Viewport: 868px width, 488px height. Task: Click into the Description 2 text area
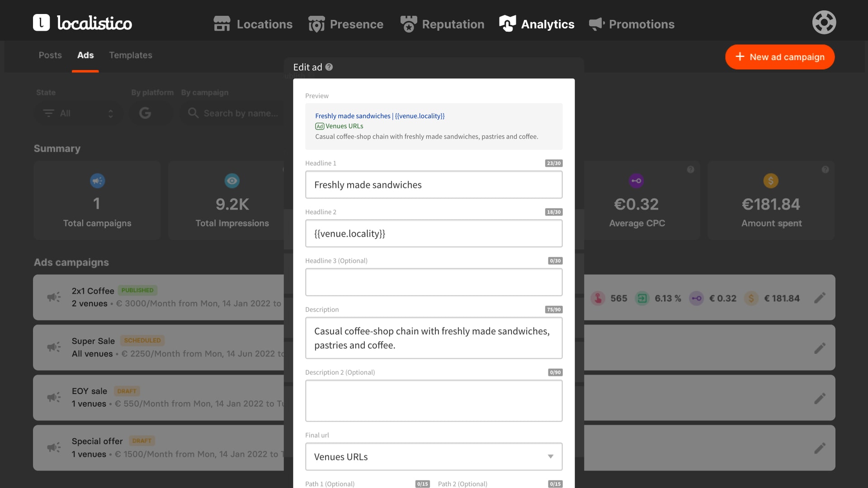click(x=434, y=400)
